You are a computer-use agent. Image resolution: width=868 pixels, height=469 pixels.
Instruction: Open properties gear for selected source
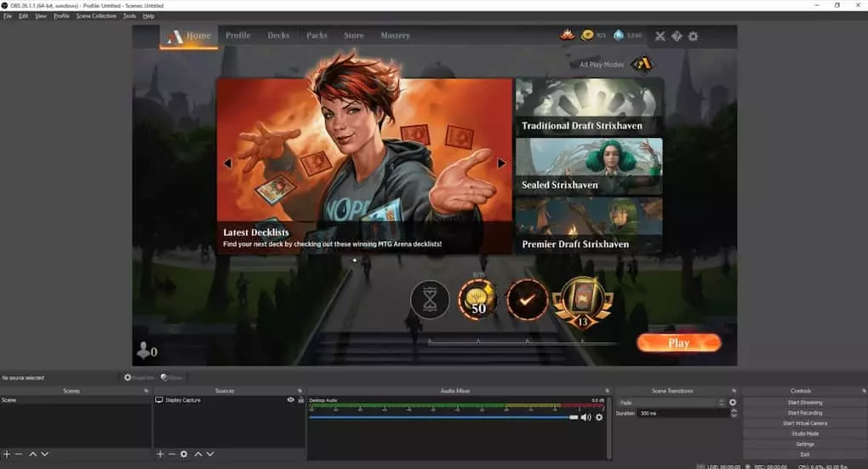(184, 455)
